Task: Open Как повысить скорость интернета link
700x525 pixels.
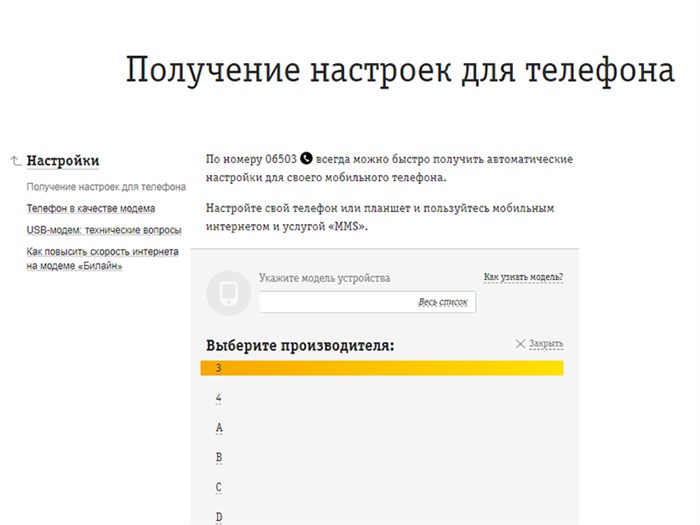Action: (x=102, y=258)
